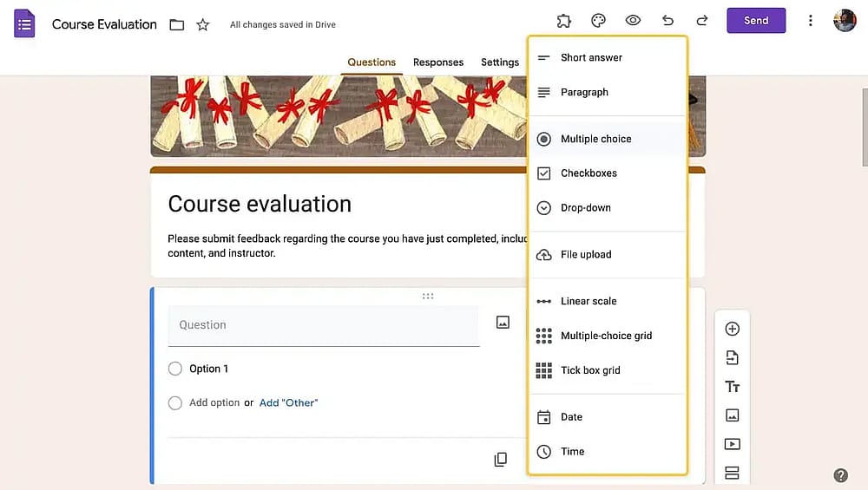Select the Option 1 radio button

(x=175, y=369)
